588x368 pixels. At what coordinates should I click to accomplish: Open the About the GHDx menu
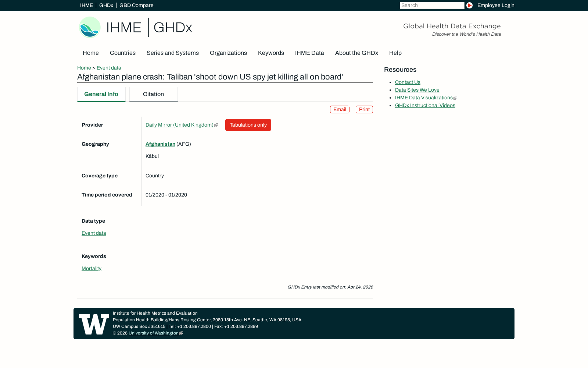pos(356,53)
